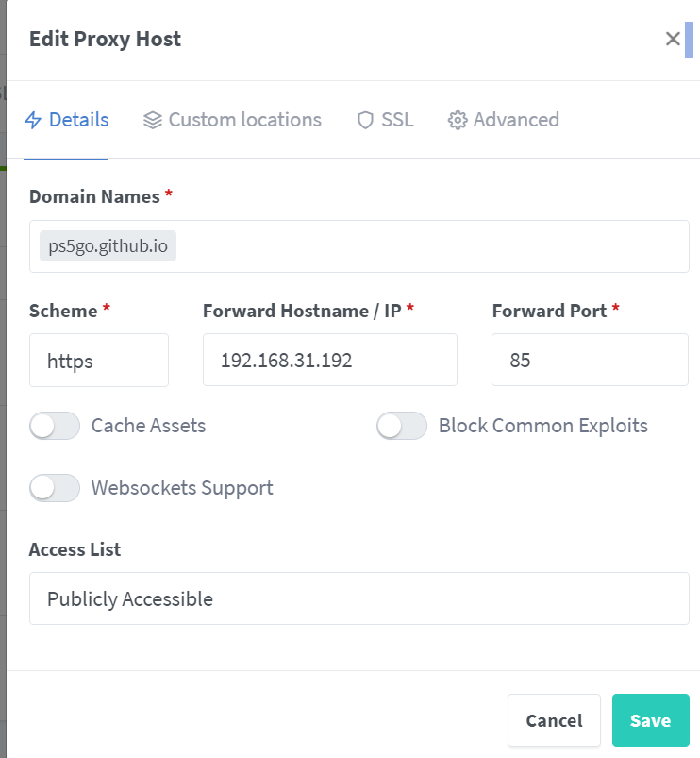Open the SSL tab
700x758 pixels.
397,120
